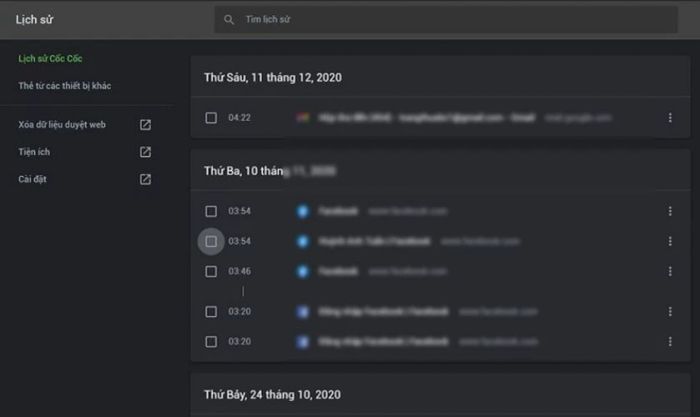Open external link icon beside Xóa dữ liệu duyệt web

145,125
